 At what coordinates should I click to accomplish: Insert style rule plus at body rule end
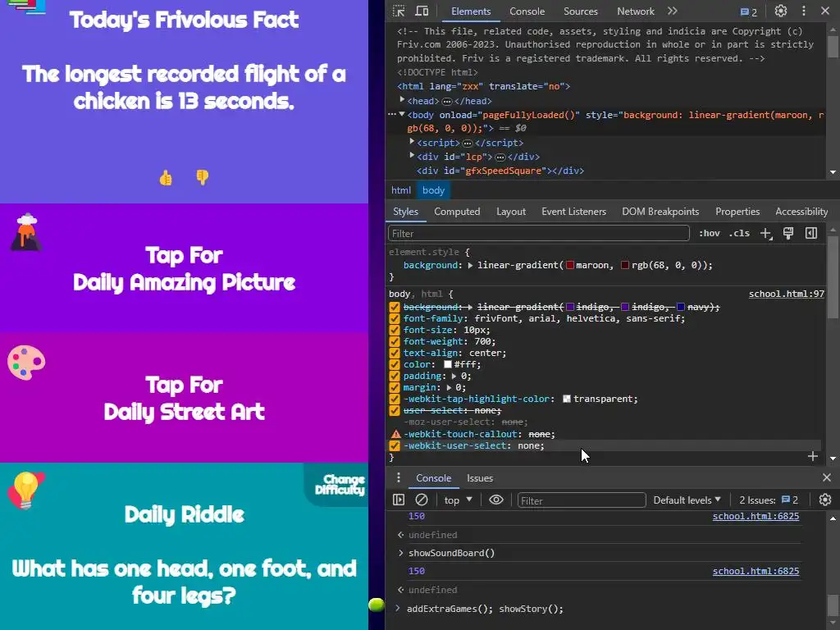pos(813,456)
